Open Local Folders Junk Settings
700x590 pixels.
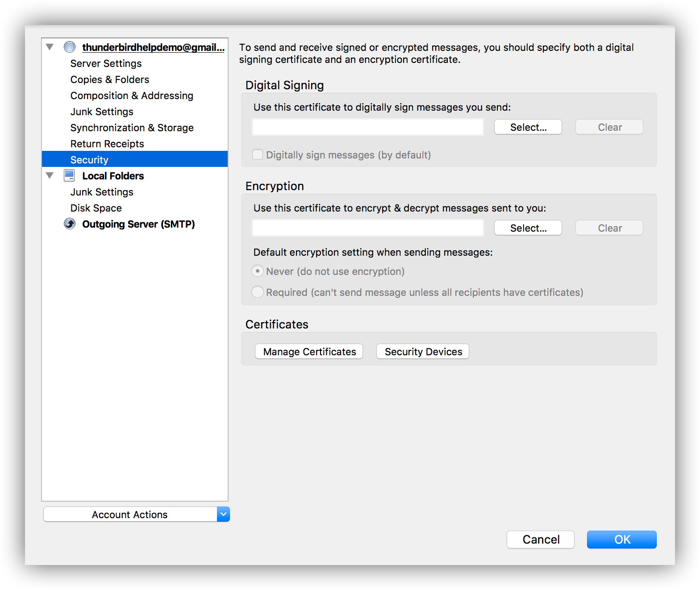[102, 192]
